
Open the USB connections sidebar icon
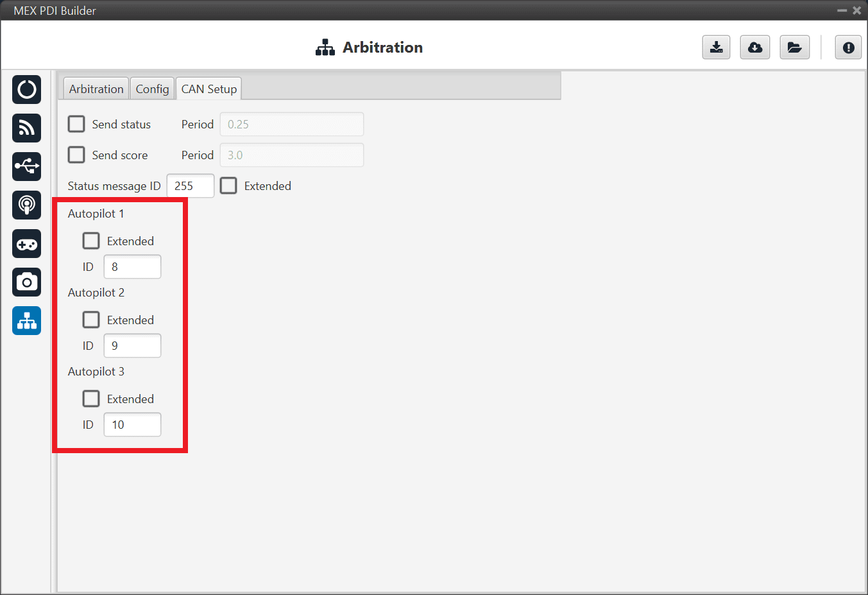pos(26,166)
